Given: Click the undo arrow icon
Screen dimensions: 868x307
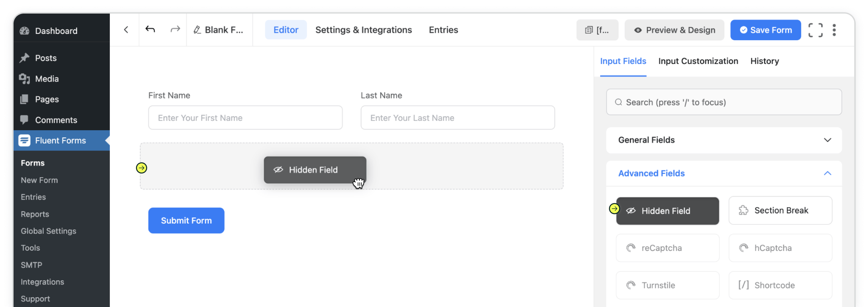Looking at the screenshot, I should click(x=150, y=29).
